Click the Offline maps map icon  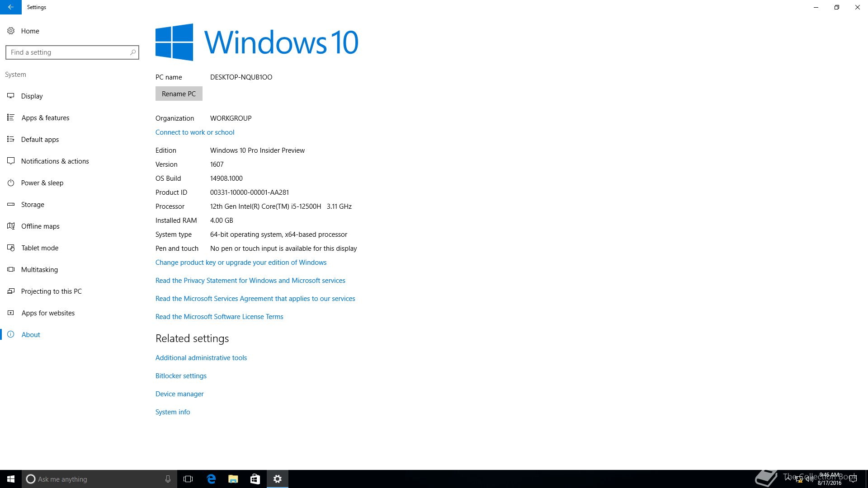tap(10, 226)
